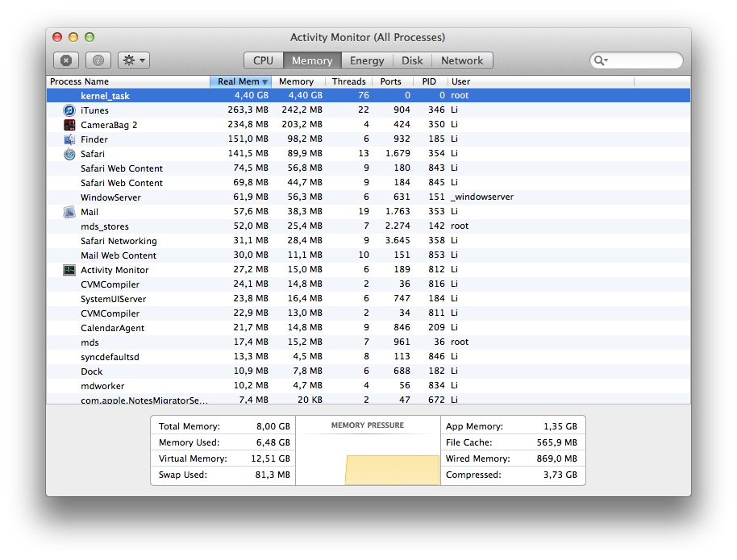Select the Activity Monitor process name
This screenshot has width=737, height=560.
115,270
